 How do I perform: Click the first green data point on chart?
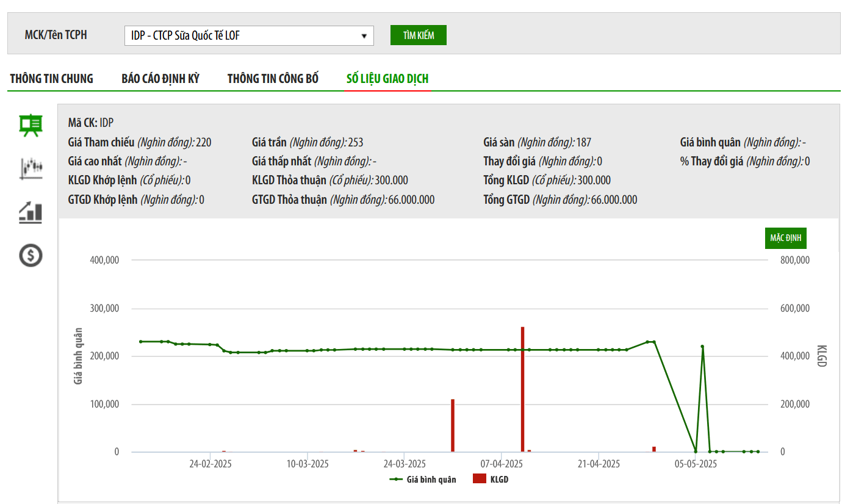pos(140,342)
